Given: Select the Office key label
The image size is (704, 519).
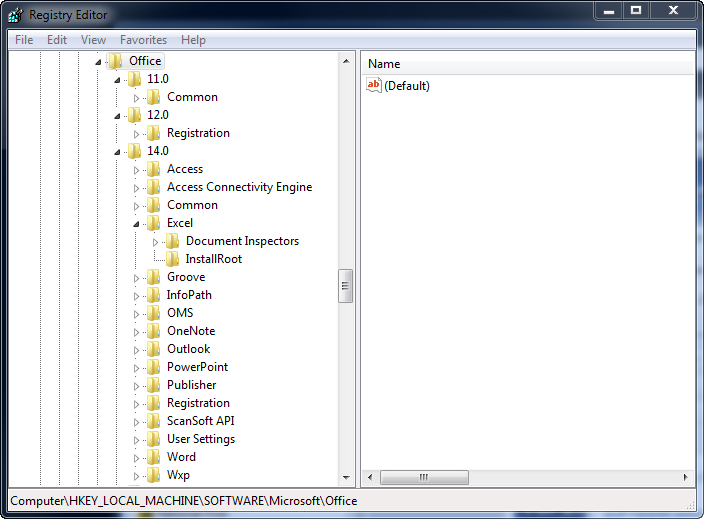Looking at the screenshot, I should point(145,61).
